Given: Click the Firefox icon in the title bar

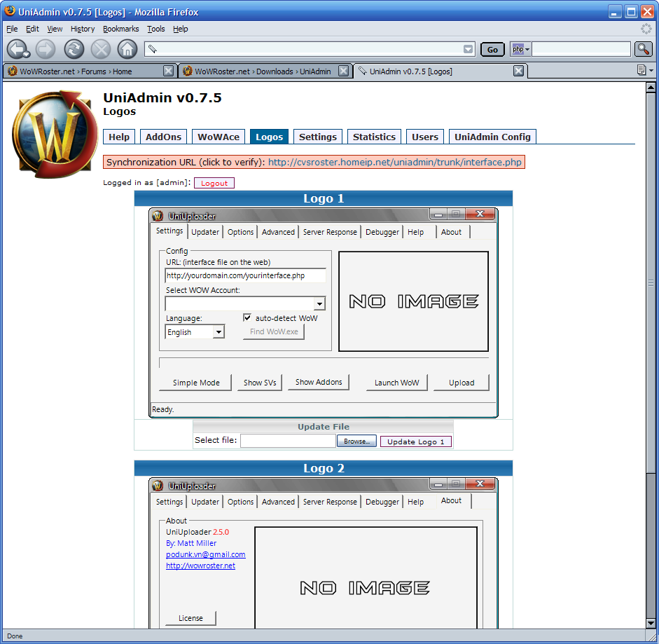Looking at the screenshot, I should click(10, 11).
